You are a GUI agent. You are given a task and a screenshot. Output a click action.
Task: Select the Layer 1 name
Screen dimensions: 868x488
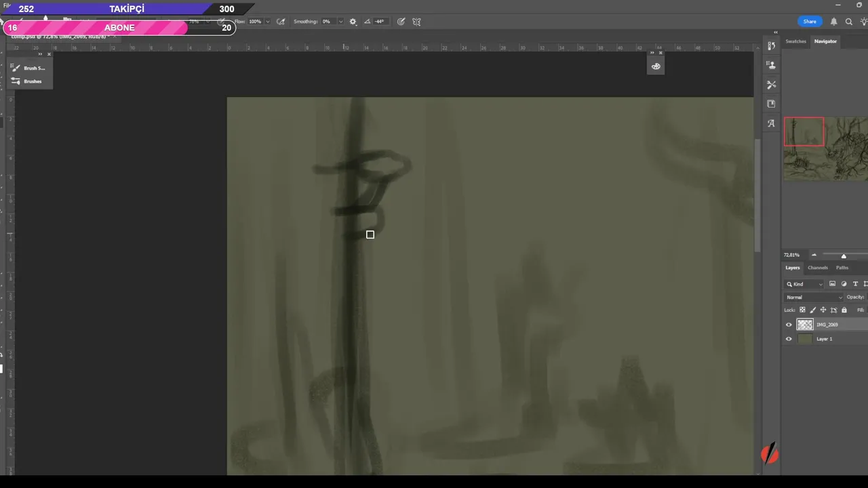[824, 339]
